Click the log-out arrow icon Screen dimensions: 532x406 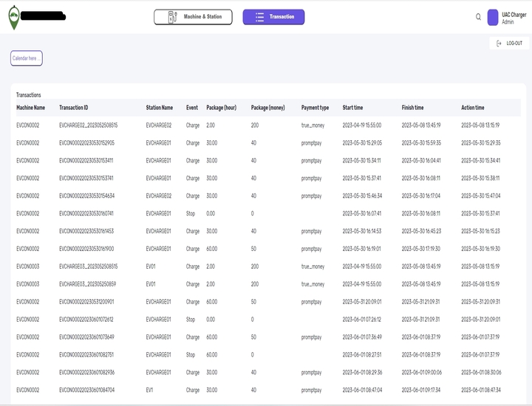[x=499, y=44]
